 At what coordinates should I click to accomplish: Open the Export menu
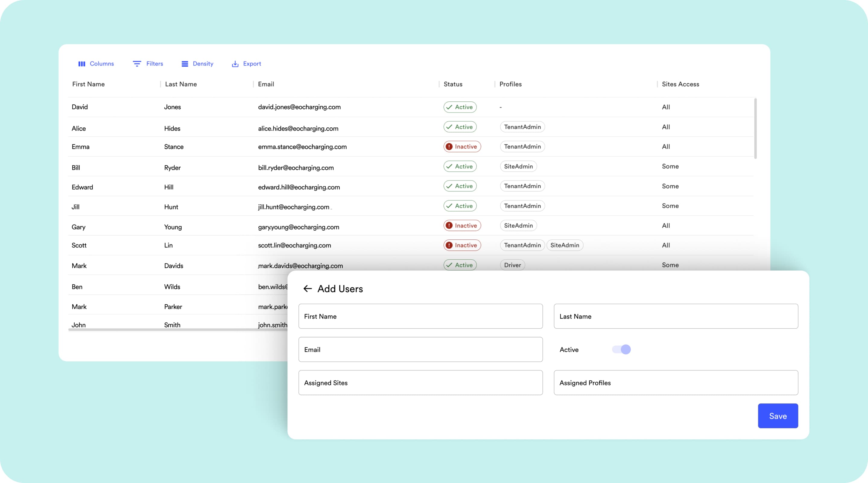click(x=246, y=64)
